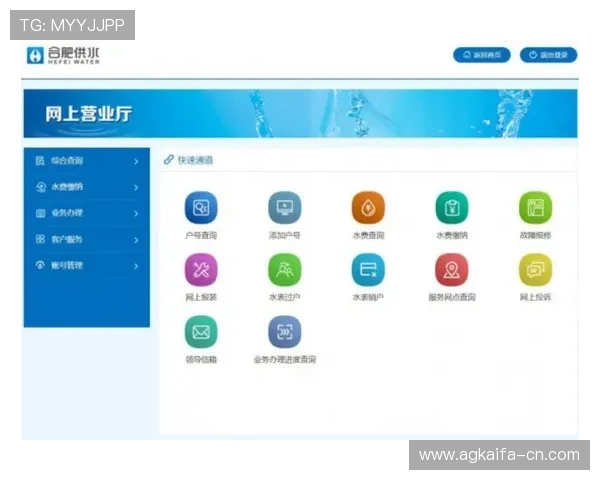Open the 添加户号 monitor icon
Screen dimensions: 600x480
284,207
